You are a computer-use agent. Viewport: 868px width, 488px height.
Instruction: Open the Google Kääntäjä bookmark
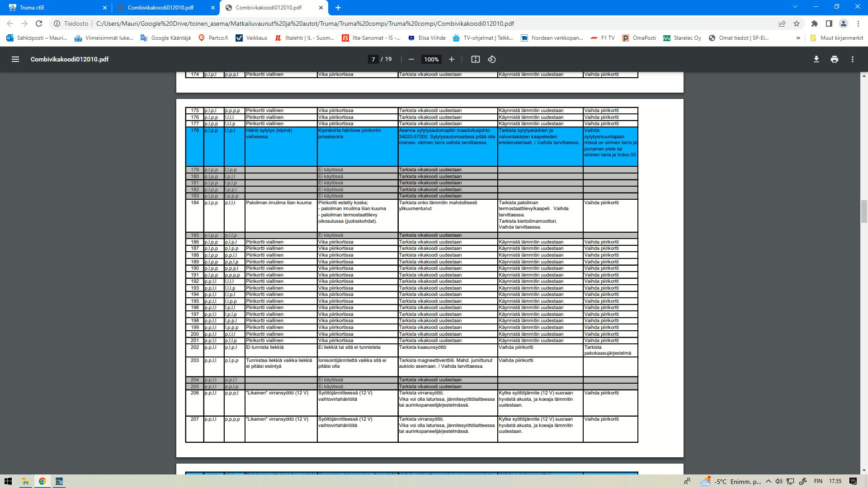click(165, 38)
